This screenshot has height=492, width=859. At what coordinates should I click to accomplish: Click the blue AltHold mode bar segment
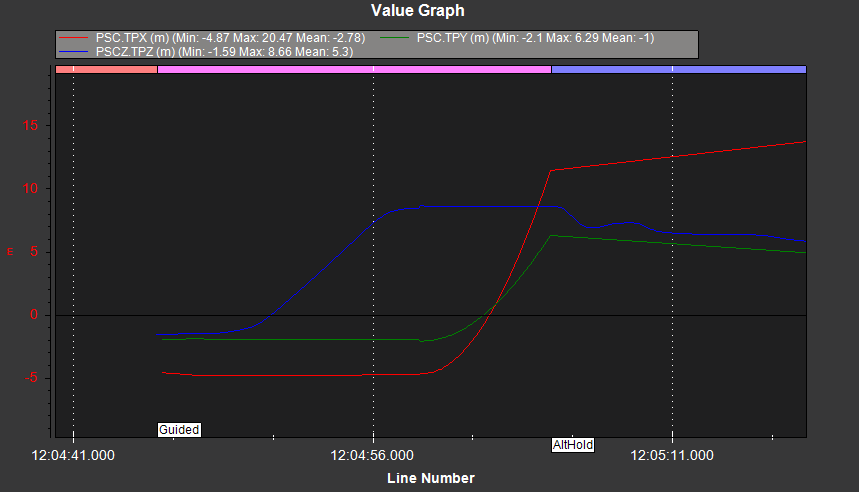[679, 70]
